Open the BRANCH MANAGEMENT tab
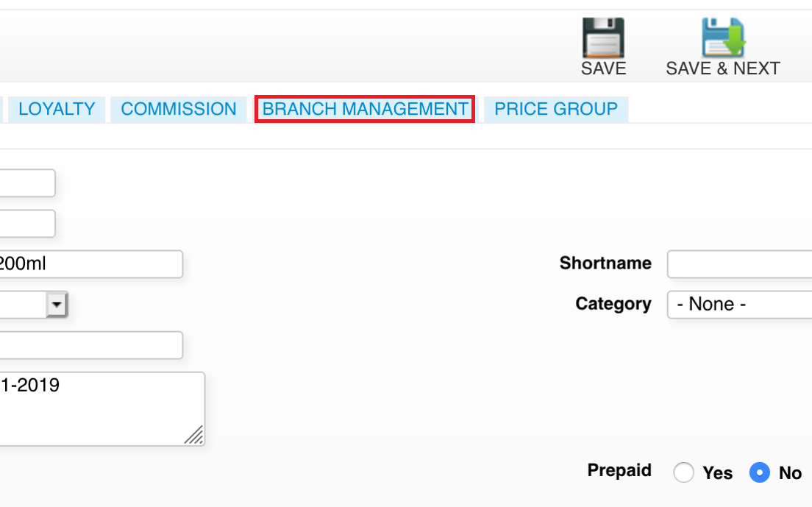 coord(365,109)
